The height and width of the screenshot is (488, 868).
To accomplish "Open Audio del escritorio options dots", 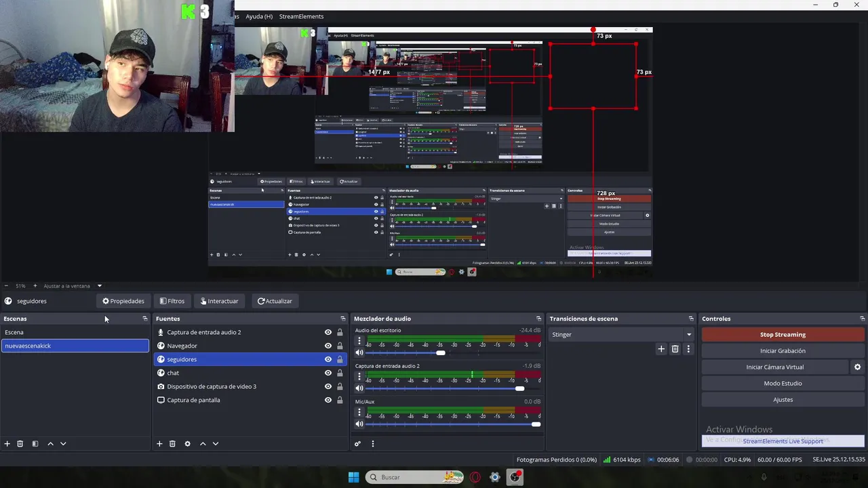I will [359, 341].
